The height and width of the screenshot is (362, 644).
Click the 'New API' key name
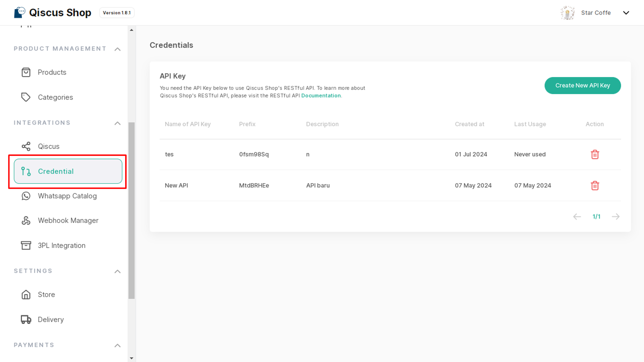click(176, 186)
